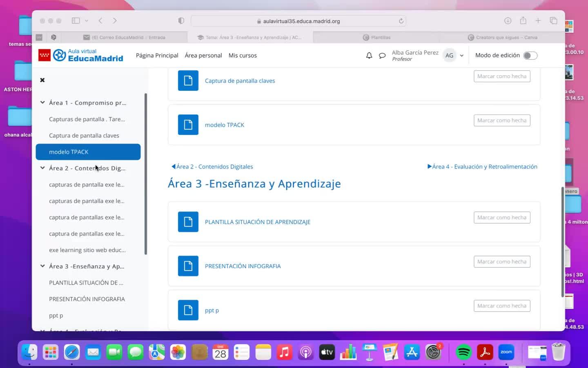
Task: Click the PRESENTACIÓN INFOGRAFIA file icon
Action: point(188,266)
